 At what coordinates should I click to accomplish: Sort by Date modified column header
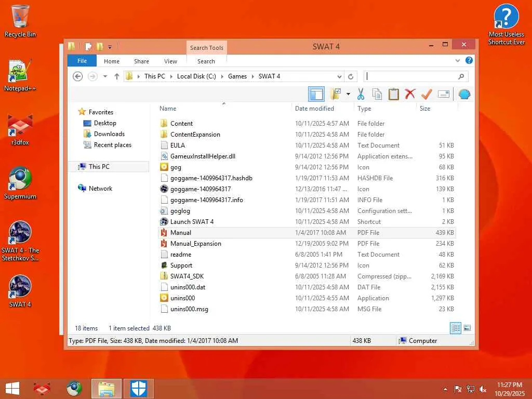314,109
